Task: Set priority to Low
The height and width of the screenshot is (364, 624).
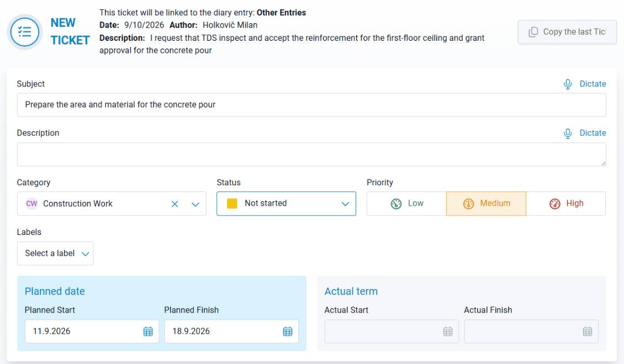Action: [x=407, y=204]
